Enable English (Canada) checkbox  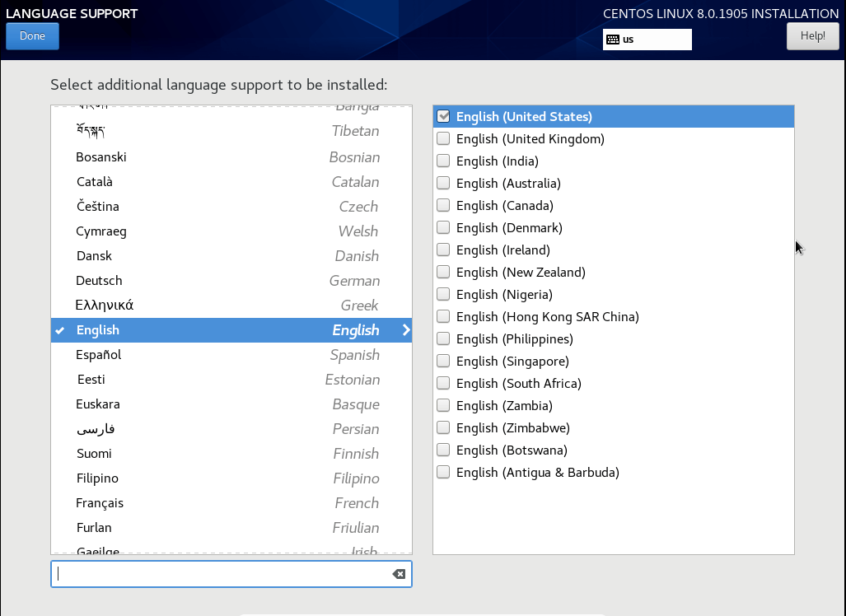[443, 206]
